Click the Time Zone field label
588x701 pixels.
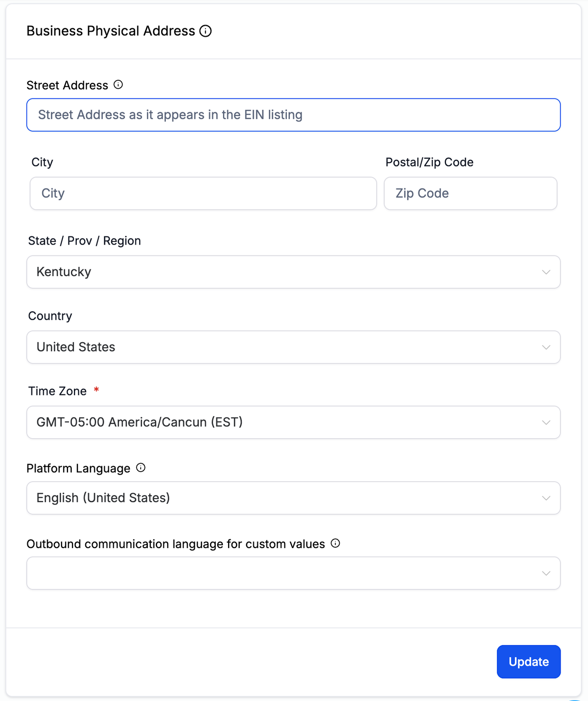point(58,391)
